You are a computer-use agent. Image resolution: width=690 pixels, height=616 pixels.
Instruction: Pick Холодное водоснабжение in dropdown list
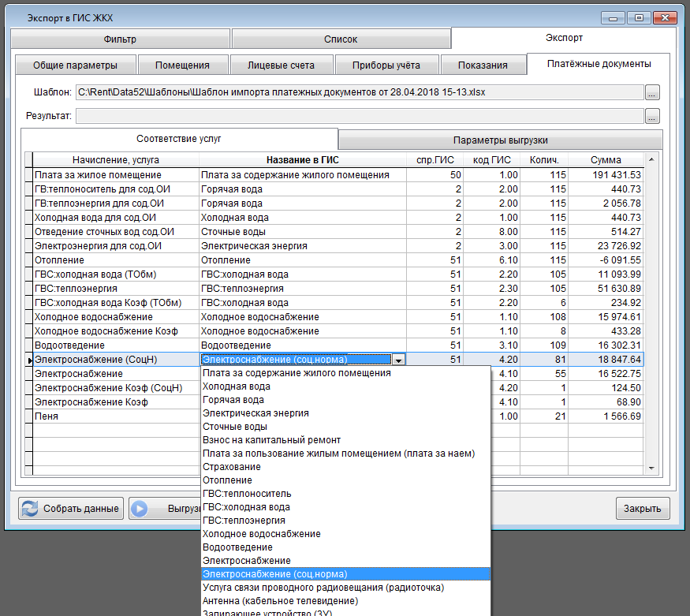click(345, 534)
